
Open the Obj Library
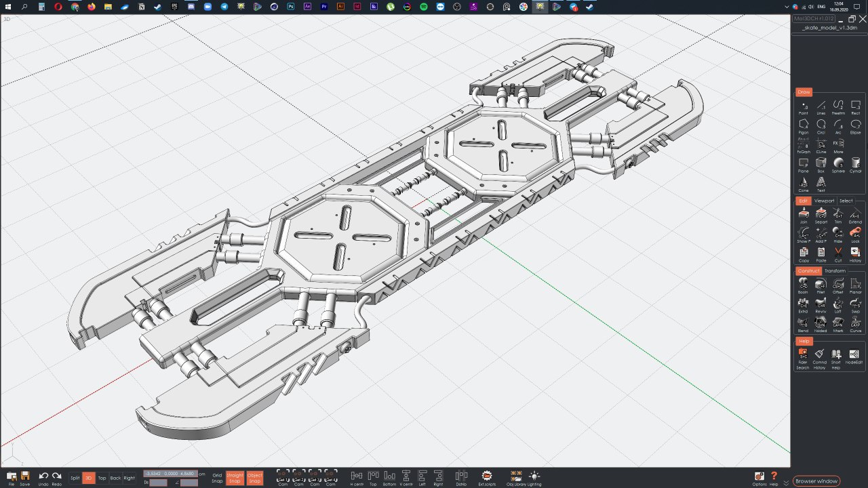[515, 479]
